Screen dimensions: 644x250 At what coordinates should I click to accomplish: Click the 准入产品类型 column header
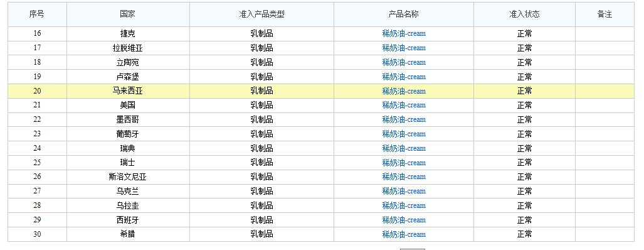point(261,14)
